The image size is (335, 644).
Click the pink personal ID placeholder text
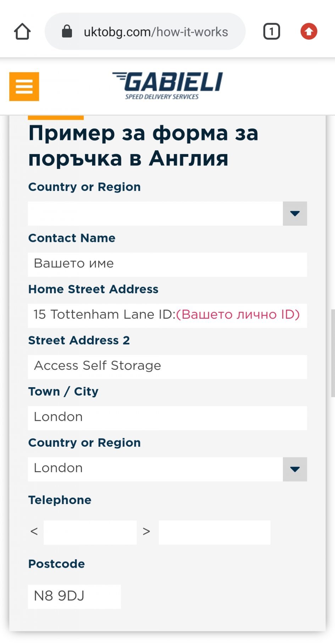click(238, 315)
